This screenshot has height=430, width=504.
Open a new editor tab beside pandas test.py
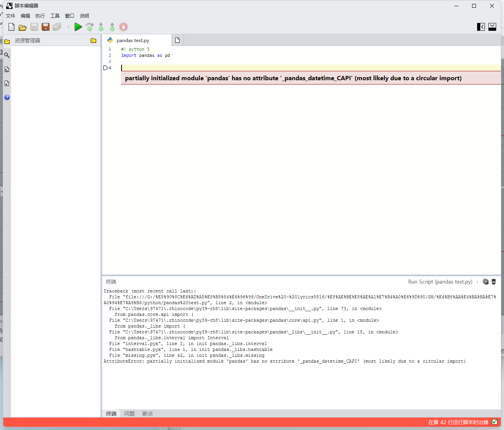[x=177, y=40]
